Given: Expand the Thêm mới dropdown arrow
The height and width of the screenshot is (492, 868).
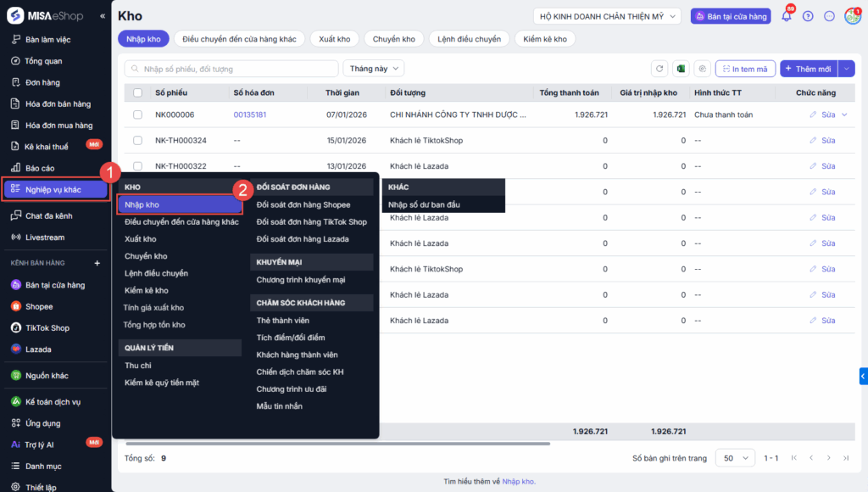Looking at the screenshot, I should [847, 69].
